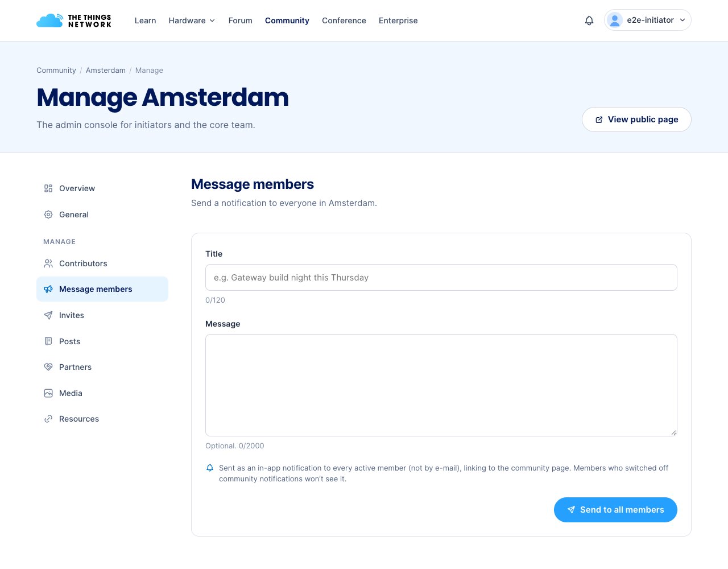Open General settings in the sidebar
Viewport: 728px width, 569px height.
click(x=102, y=215)
